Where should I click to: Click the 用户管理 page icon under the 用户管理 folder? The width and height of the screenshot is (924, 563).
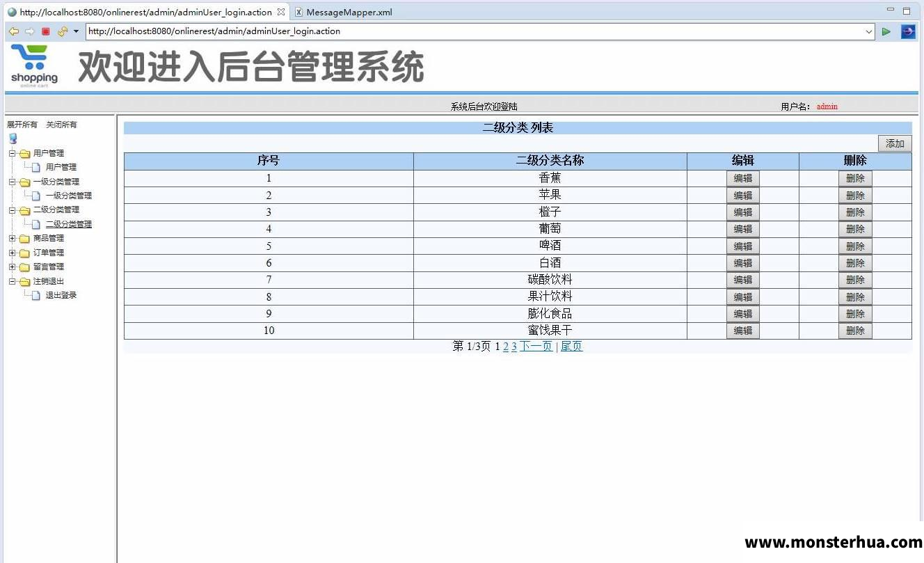(x=36, y=167)
